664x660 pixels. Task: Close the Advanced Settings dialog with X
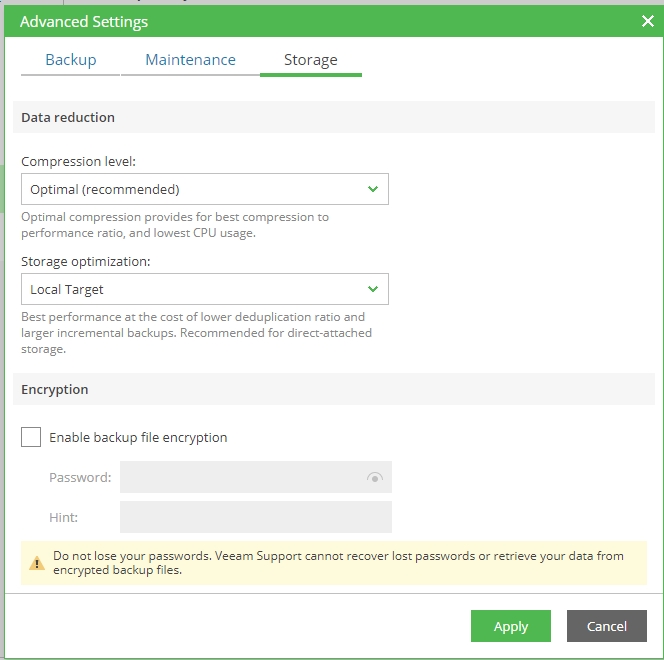(x=647, y=21)
